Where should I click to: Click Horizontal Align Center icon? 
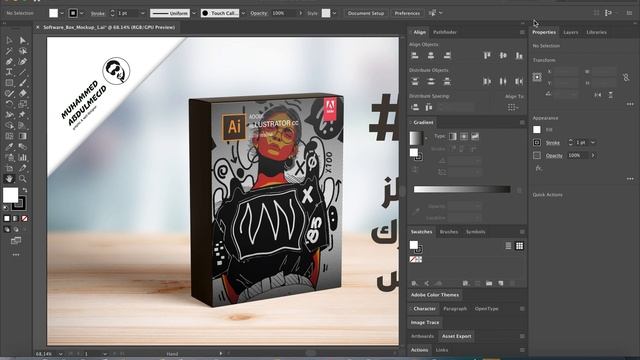(431, 55)
